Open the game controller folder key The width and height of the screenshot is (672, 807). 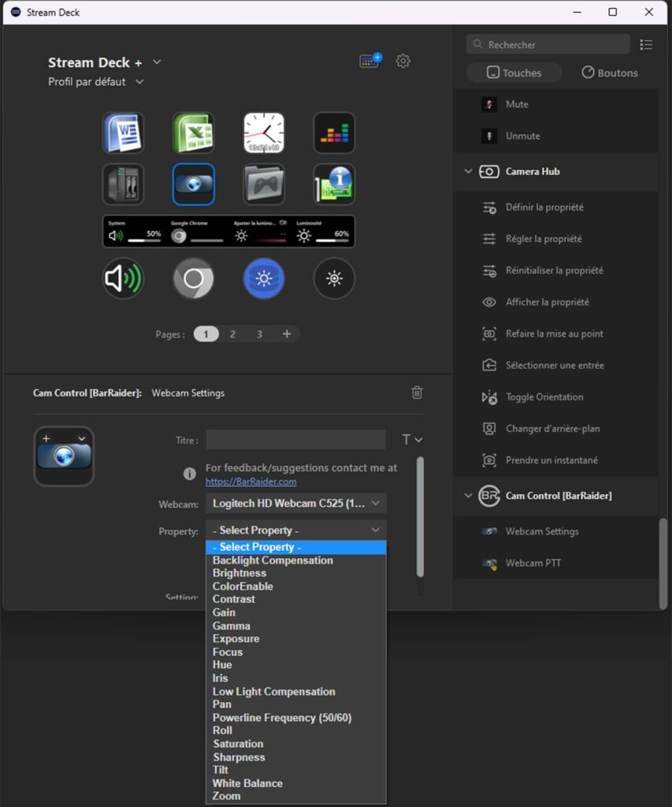tap(263, 184)
